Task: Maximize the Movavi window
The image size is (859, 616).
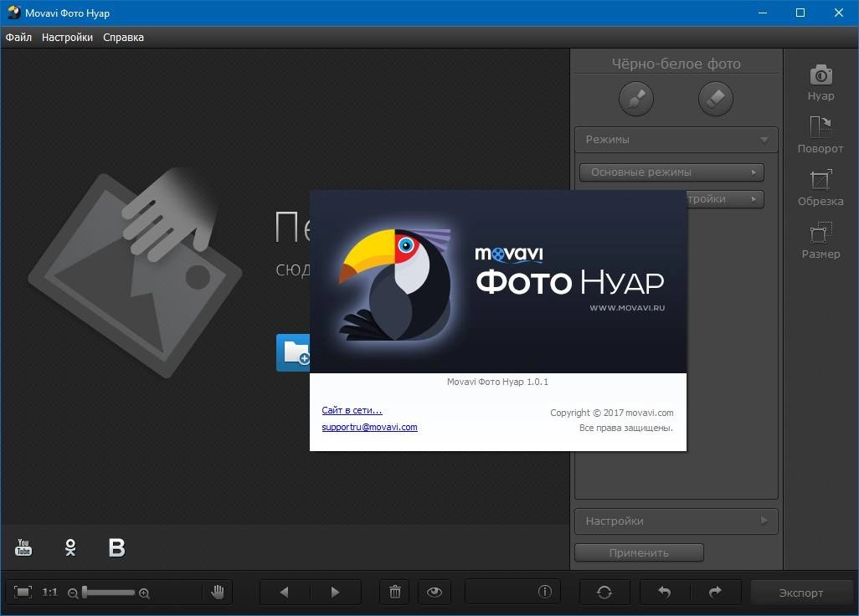Action: tap(800, 13)
